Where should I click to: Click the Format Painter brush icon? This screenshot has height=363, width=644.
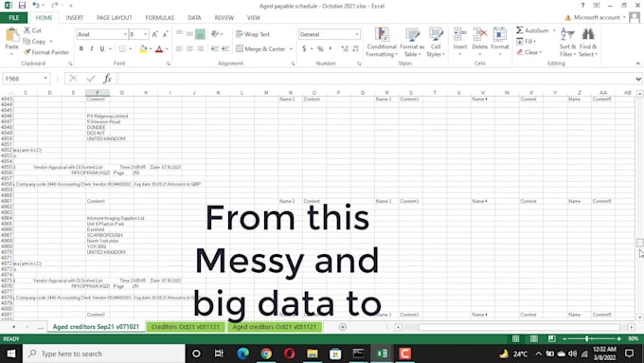point(27,52)
